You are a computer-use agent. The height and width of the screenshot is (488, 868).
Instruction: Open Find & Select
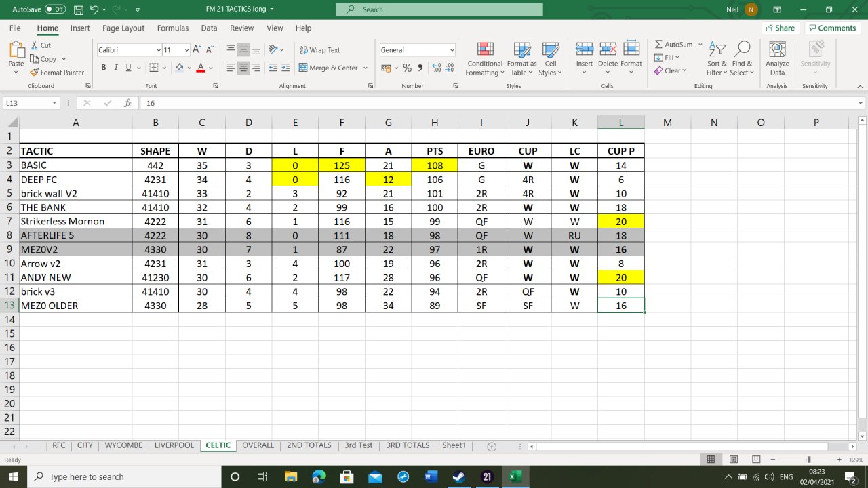point(743,59)
